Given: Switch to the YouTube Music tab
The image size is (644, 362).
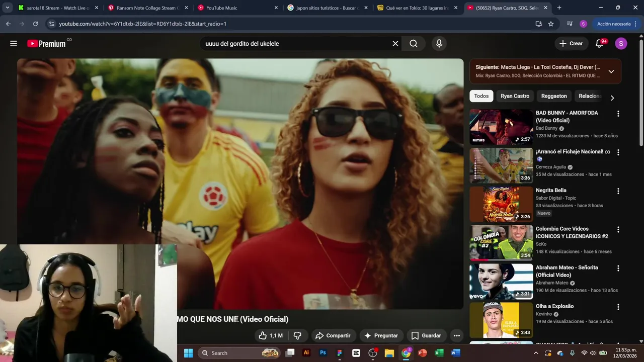Looking at the screenshot, I should point(237,8).
